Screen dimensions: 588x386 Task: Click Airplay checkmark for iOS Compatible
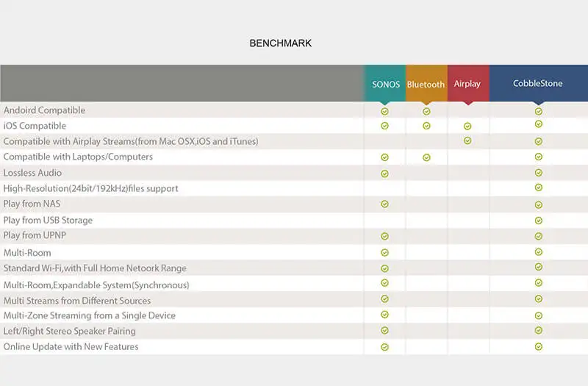(x=467, y=126)
